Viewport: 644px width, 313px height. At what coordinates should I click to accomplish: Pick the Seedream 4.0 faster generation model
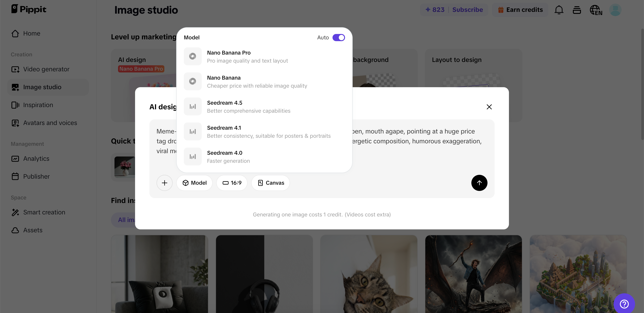click(264, 156)
